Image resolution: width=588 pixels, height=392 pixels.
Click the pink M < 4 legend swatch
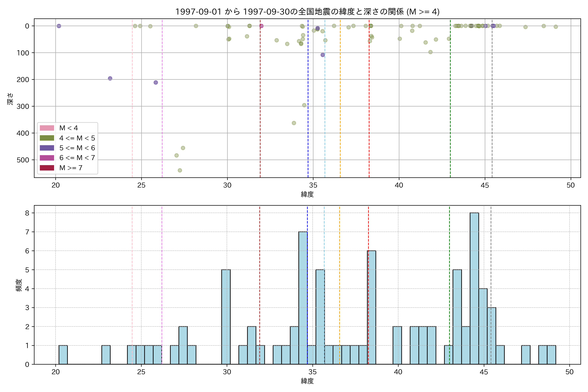[x=47, y=128]
